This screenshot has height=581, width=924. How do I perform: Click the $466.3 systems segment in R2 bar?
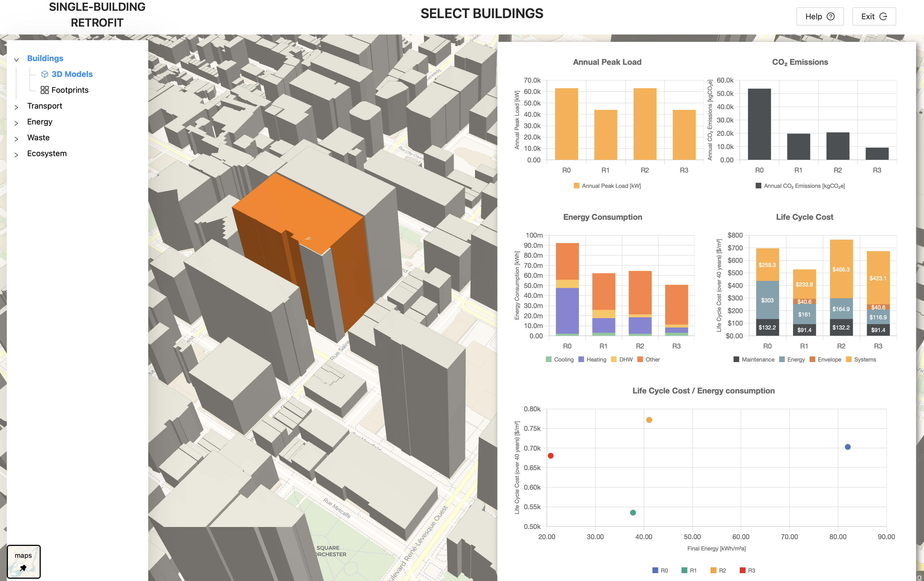point(841,269)
